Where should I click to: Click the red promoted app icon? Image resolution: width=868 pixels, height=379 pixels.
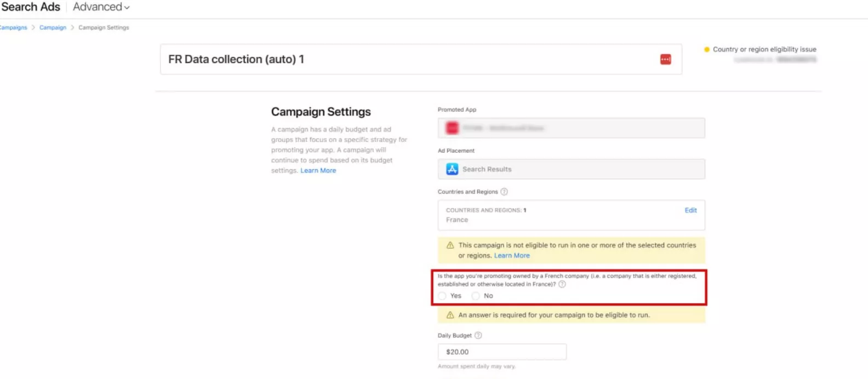[x=452, y=128]
